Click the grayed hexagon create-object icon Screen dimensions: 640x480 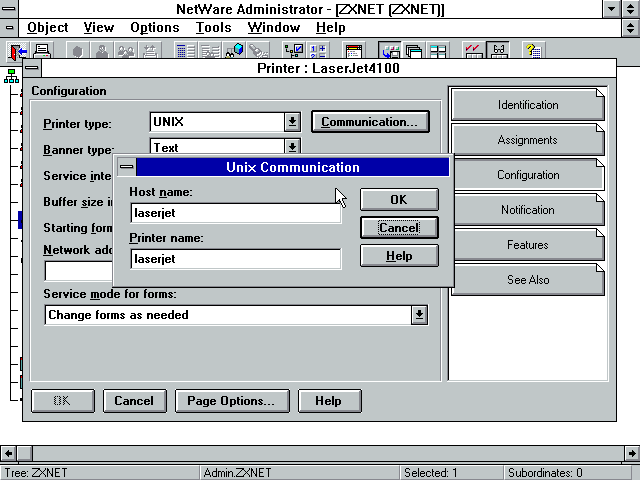click(x=78, y=51)
